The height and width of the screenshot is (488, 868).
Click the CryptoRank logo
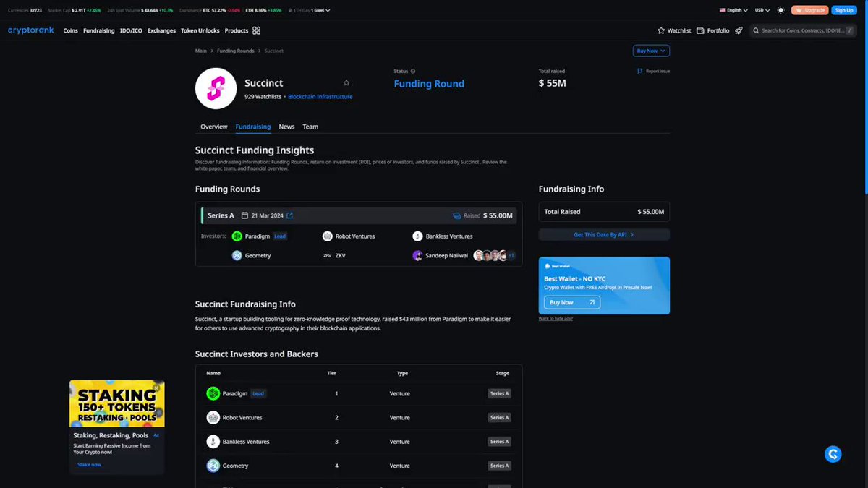[x=33, y=30]
